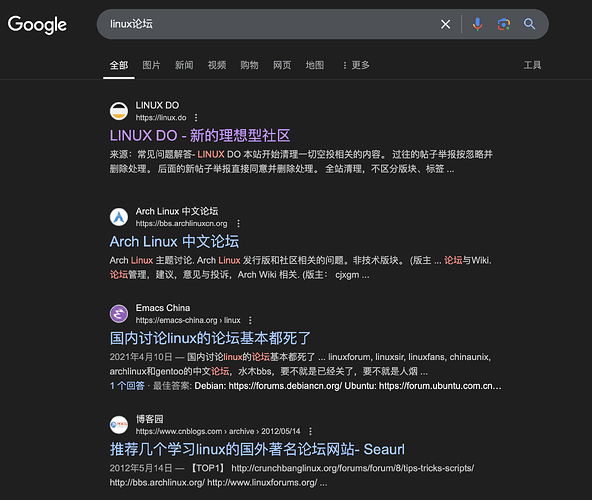Image resolution: width=592 pixels, height=500 pixels.
Task: Switch to the 新闻 tab
Action: point(184,65)
